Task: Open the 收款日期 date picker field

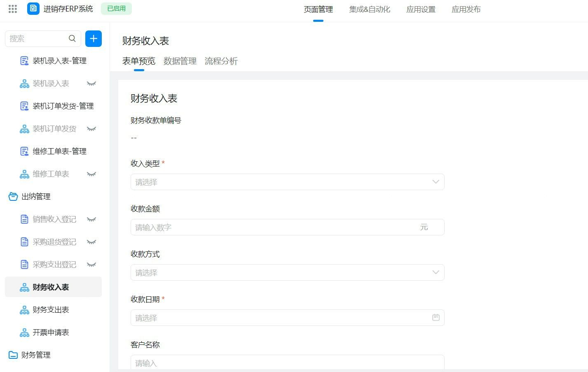Action: tap(287, 318)
